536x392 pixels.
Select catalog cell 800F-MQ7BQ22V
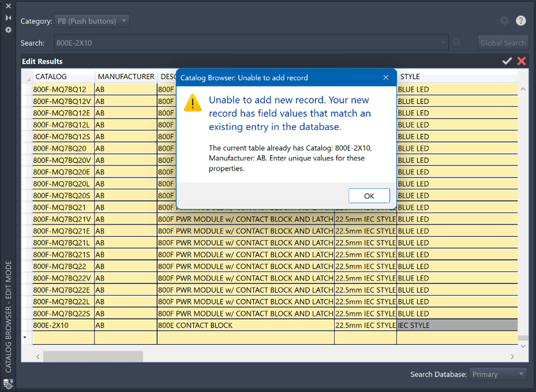[64, 278]
